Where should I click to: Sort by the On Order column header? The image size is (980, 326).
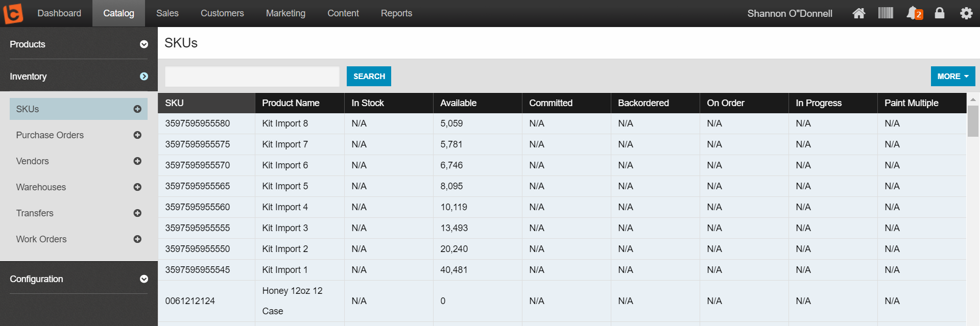click(744, 103)
